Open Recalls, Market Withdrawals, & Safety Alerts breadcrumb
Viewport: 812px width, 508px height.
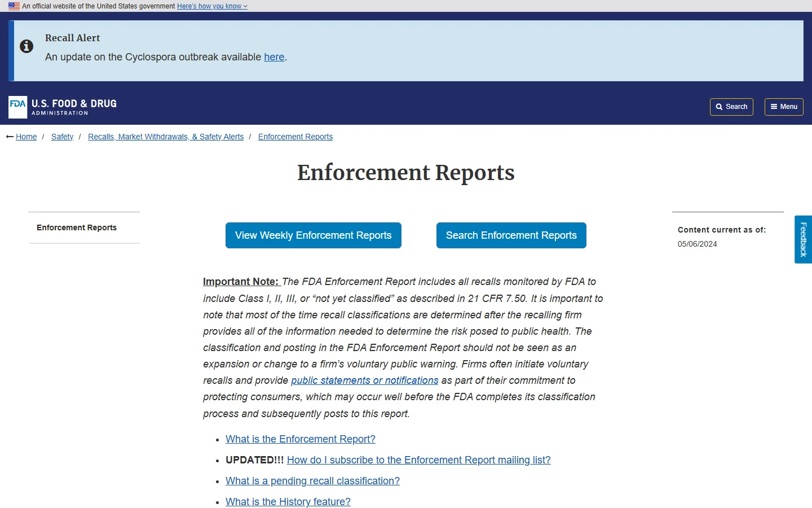tap(166, 137)
